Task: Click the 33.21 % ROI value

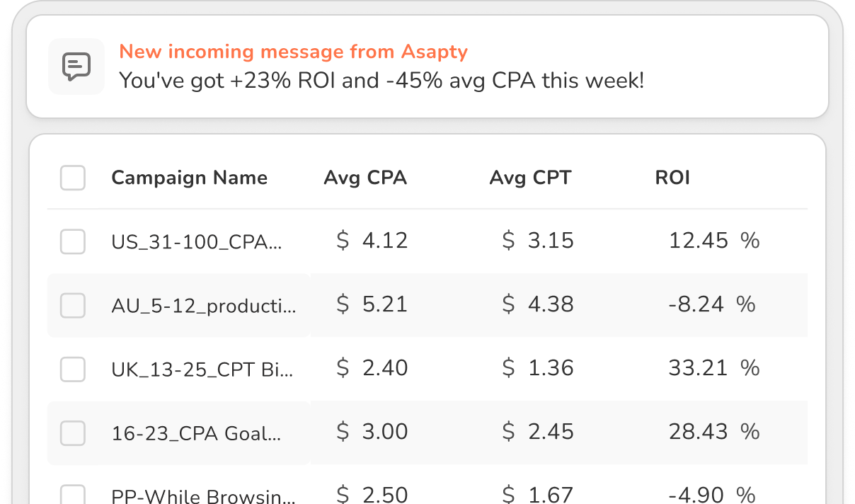Action: (713, 368)
